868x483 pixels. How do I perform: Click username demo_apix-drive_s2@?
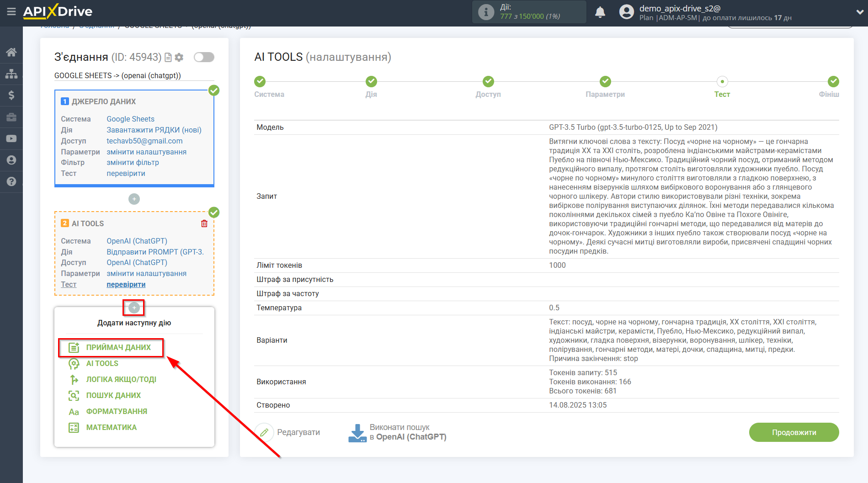click(x=680, y=8)
